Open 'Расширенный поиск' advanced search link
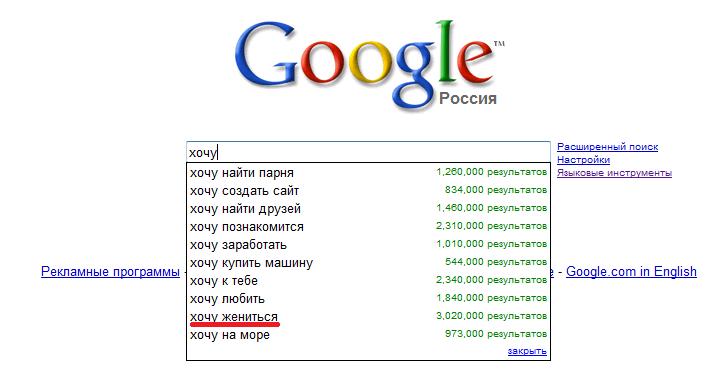 tap(607, 147)
